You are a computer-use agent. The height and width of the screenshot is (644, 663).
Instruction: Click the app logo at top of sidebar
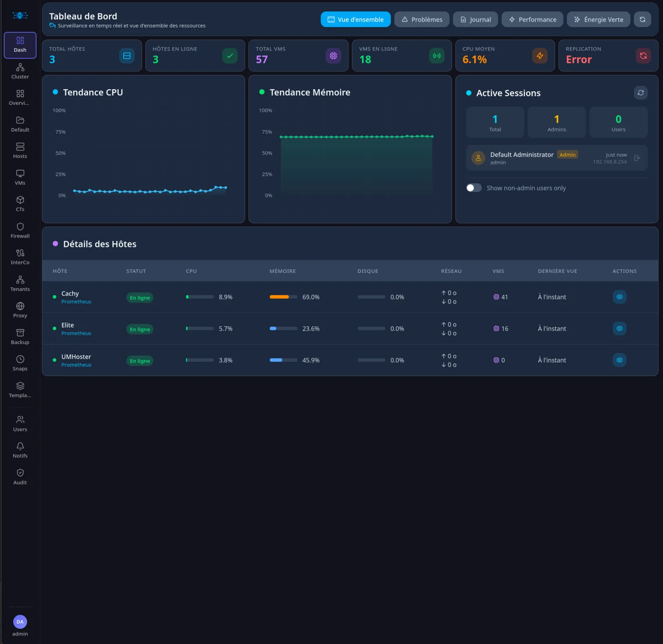coord(20,16)
